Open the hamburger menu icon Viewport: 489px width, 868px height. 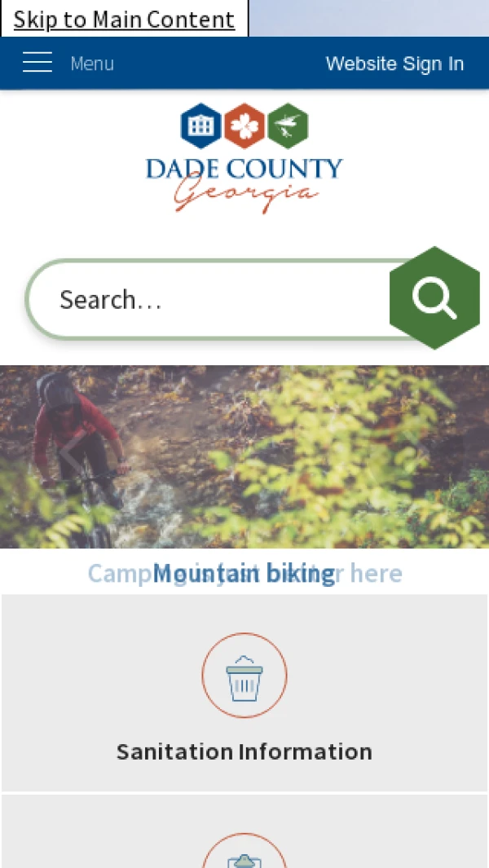tap(37, 62)
